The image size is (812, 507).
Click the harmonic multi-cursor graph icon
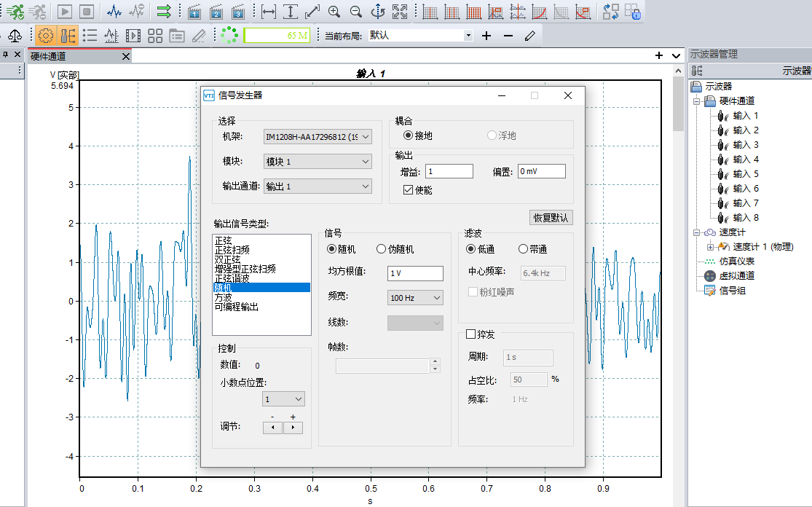click(474, 12)
